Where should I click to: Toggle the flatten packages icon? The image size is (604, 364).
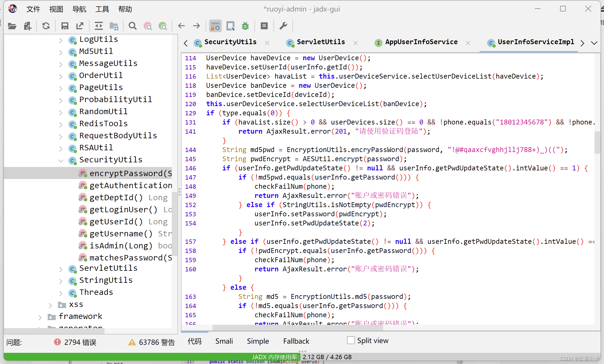click(114, 26)
